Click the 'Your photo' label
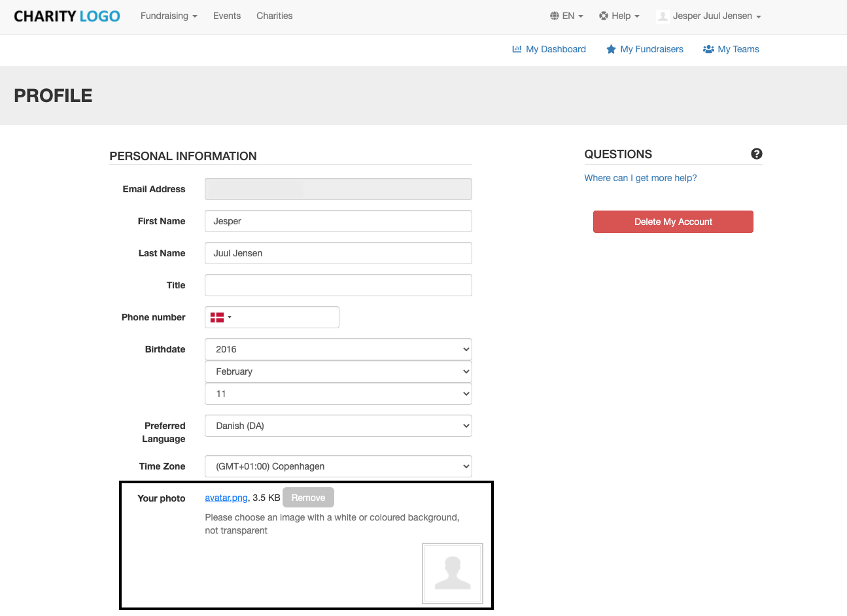The image size is (847, 616). pos(162,498)
